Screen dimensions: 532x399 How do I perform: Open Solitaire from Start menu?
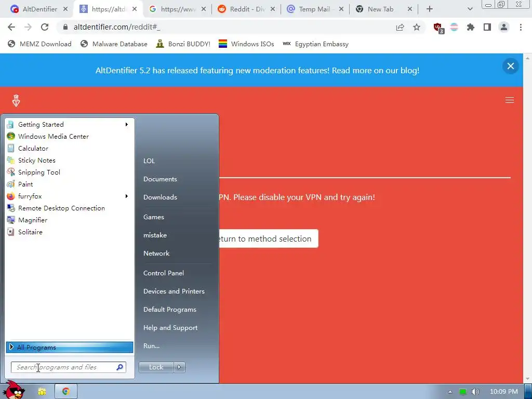[x=69, y=232]
